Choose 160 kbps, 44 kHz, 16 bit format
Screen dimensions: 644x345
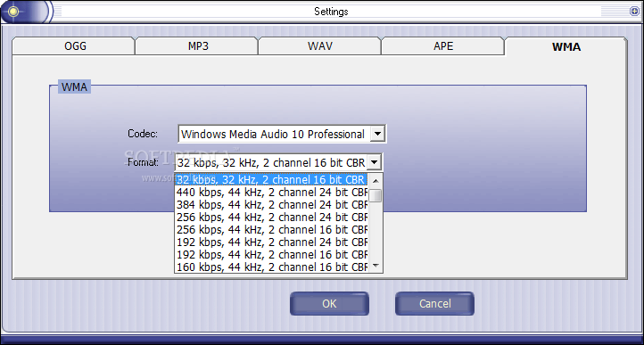[x=271, y=267]
